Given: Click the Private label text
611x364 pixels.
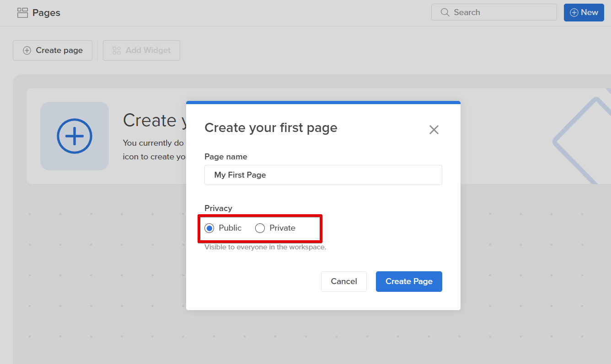Looking at the screenshot, I should pos(283,228).
